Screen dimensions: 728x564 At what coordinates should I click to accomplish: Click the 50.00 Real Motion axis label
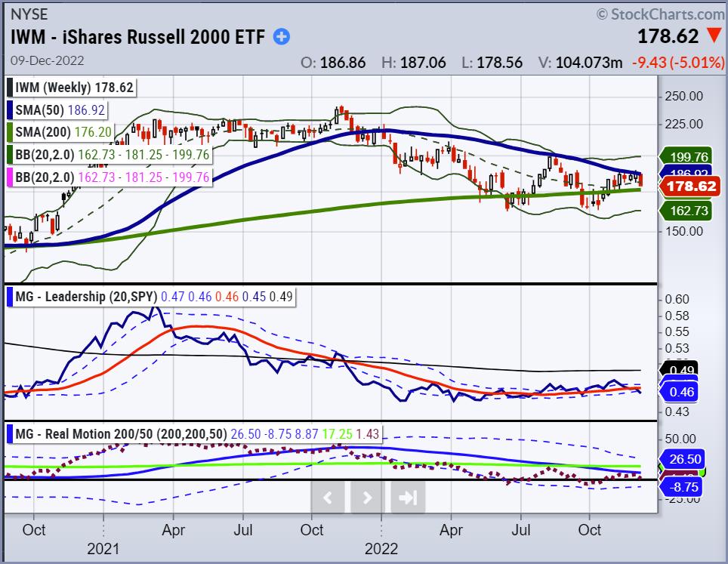(680, 439)
